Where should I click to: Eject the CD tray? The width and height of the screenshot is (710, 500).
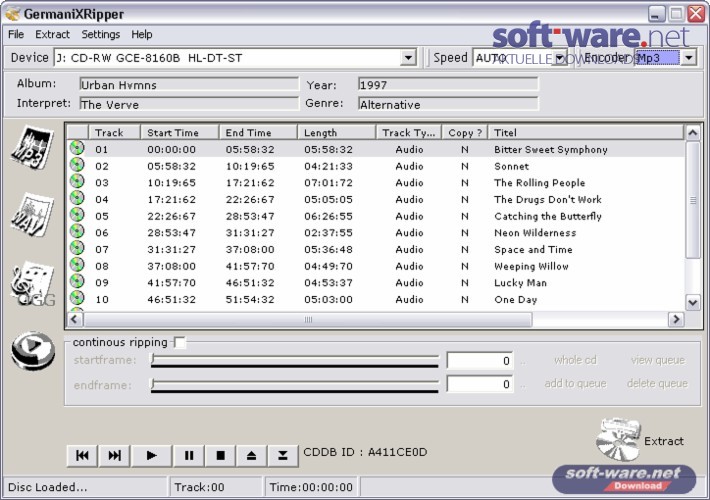251,455
